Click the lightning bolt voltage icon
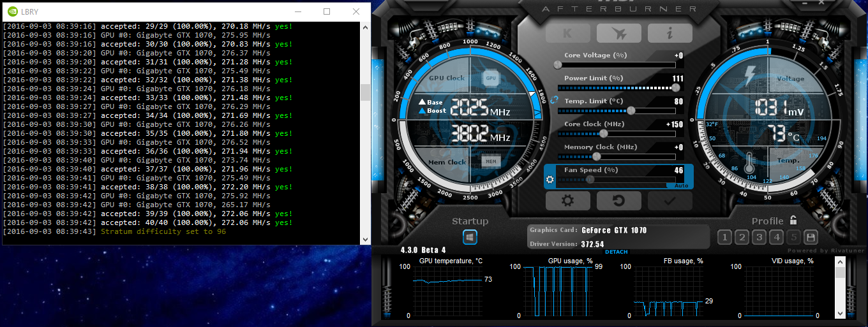Screen dimensions: 868x327 coord(750,76)
